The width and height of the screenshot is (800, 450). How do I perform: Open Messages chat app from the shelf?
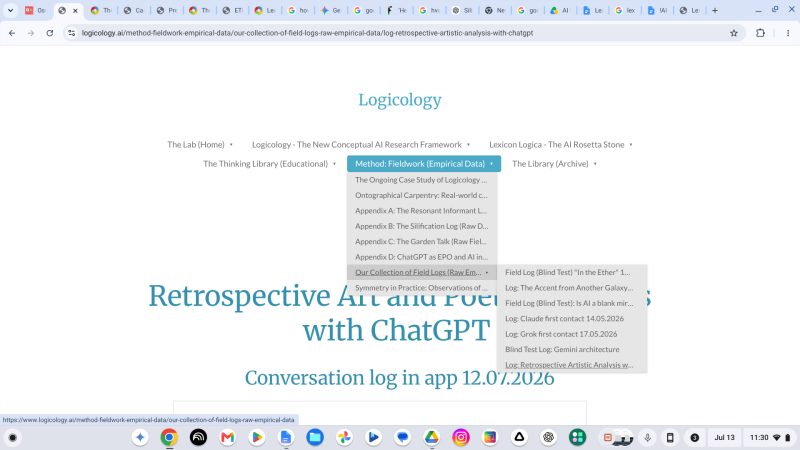pyautogui.click(x=403, y=437)
